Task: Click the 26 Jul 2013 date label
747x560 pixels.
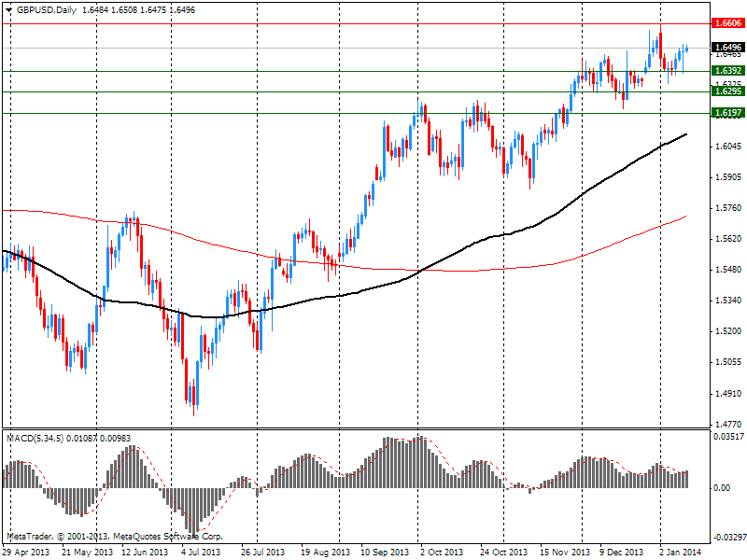Action: click(263, 553)
